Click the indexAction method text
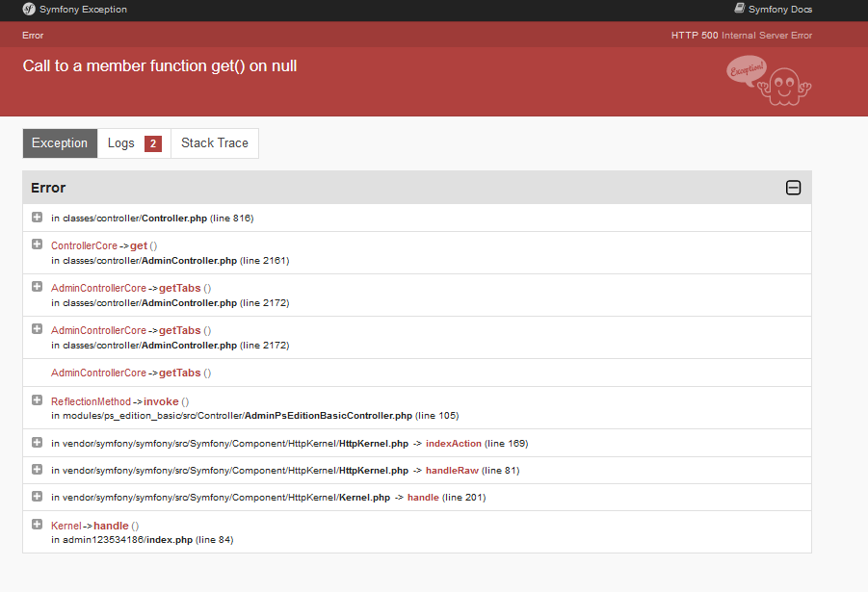The image size is (868, 592). 454,444
